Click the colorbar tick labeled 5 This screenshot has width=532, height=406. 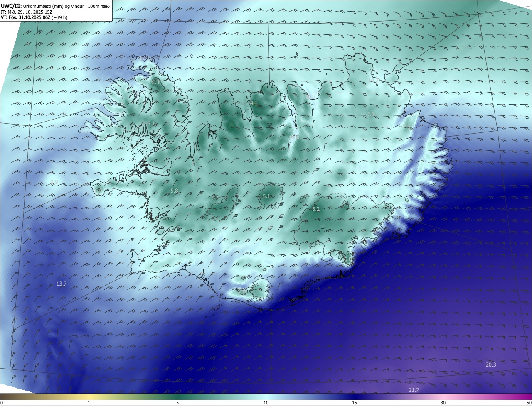(177, 403)
